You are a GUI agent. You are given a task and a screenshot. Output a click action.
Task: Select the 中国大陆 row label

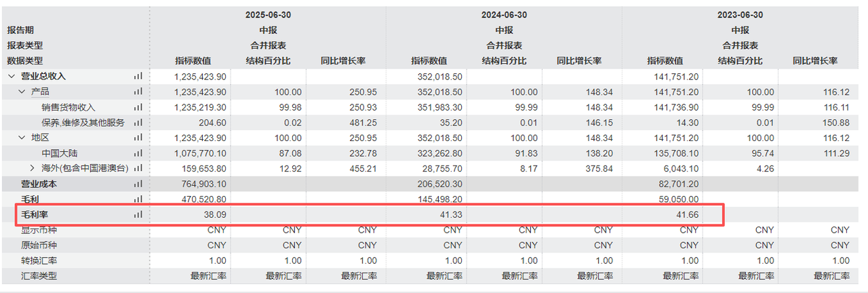[x=60, y=153]
